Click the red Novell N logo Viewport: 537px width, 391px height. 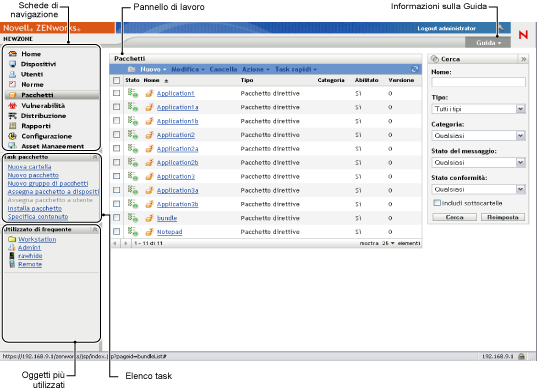[523, 35]
